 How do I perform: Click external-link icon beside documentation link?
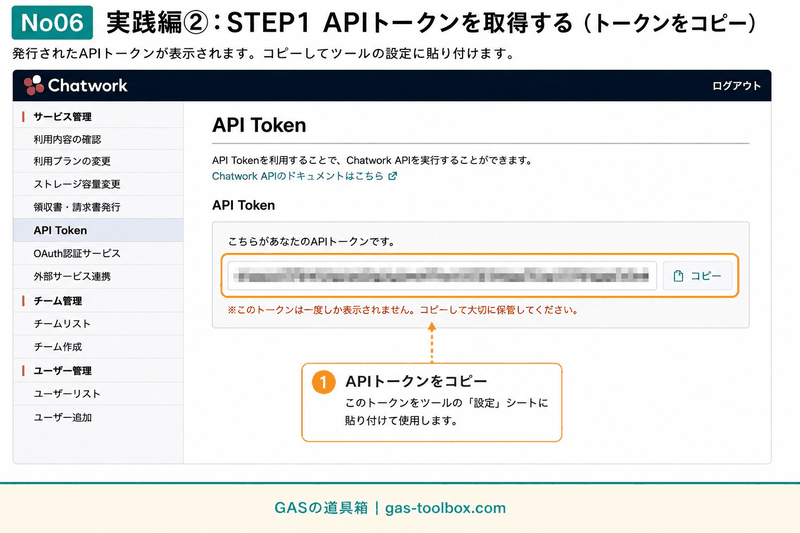pyautogui.click(x=392, y=176)
